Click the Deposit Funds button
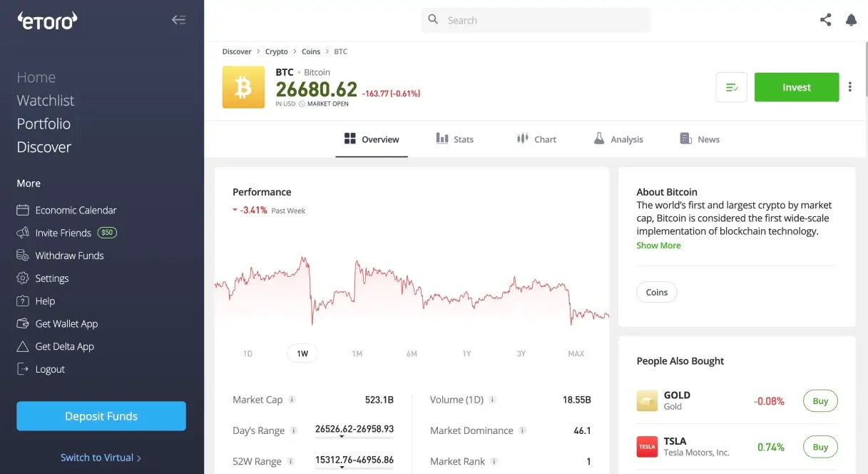868x474 pixels. click(101, 416)
